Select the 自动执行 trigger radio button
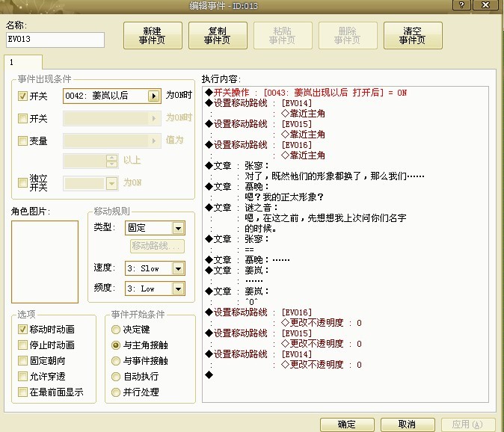Screen dimensions: 504x432 [x=116, y=377]
